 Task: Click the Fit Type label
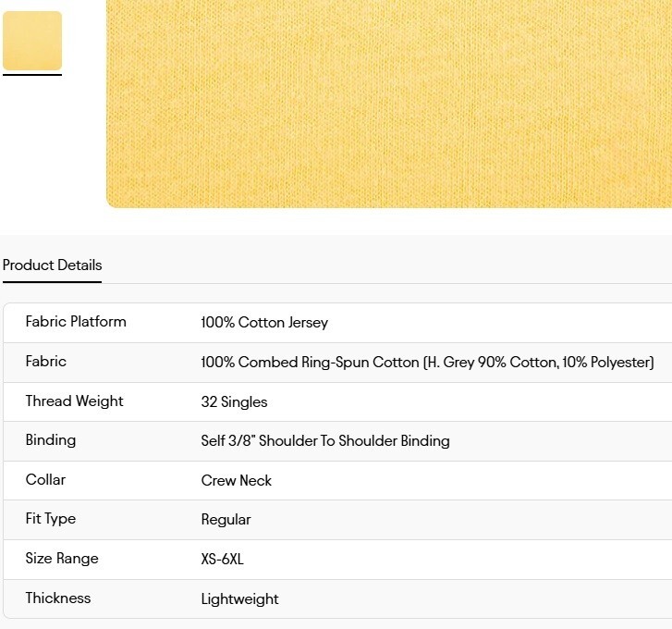(x=51, y=519)
